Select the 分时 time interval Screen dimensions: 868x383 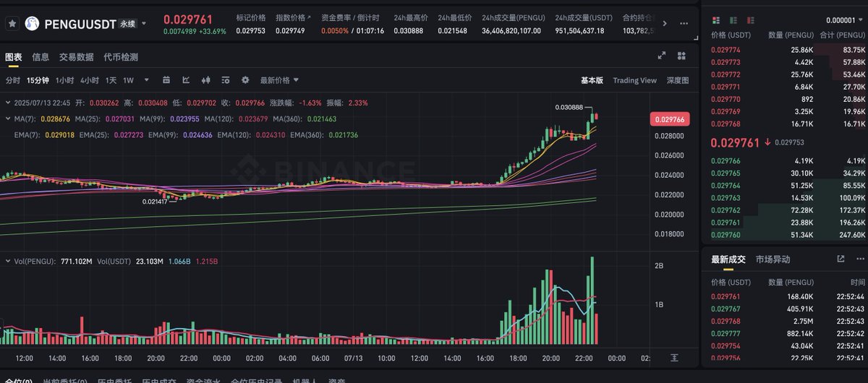12,80
